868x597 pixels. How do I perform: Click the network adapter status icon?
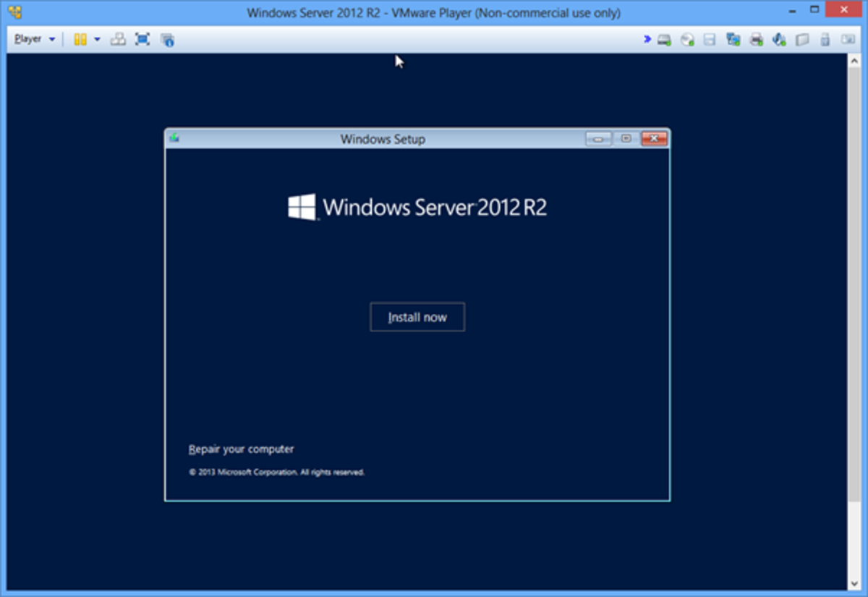732,39
